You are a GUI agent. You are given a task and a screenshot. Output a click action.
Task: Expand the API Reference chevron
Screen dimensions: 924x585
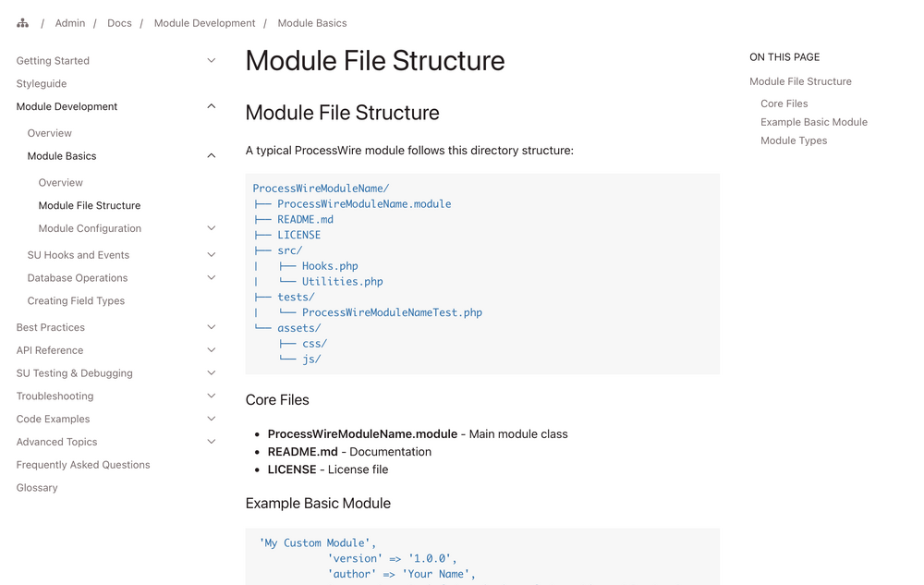(x=212, y=350)
